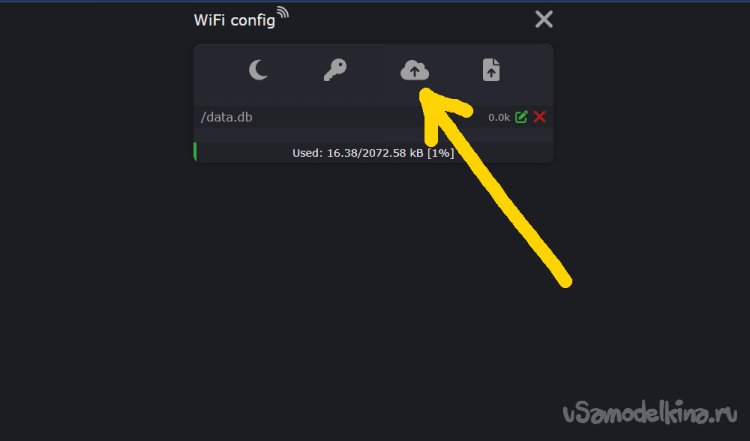Screen dimensions: 750x441
Task: Click the file list row containing data.db
Action: click(x=373, y=117)
